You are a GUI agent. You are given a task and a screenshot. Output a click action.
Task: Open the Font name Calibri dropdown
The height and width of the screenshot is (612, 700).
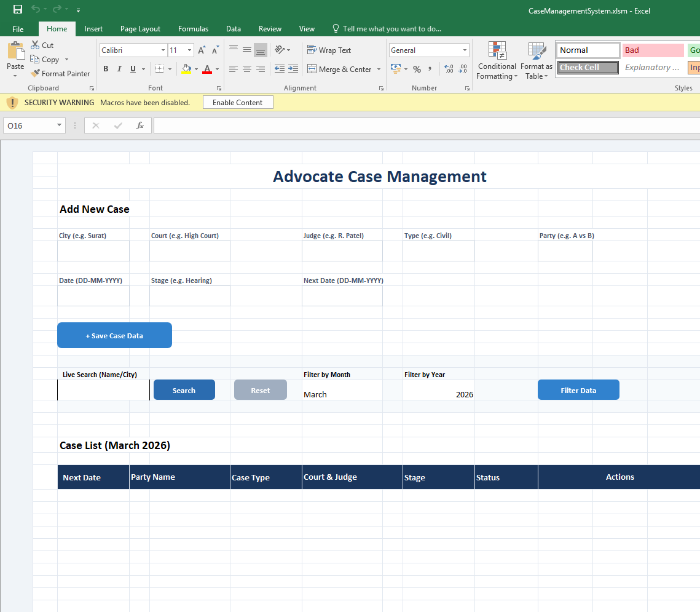tap(163, 50)
